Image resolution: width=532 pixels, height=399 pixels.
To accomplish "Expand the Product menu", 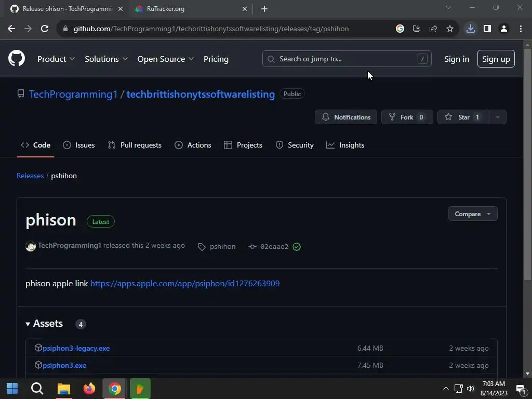I will coord(56,59).
